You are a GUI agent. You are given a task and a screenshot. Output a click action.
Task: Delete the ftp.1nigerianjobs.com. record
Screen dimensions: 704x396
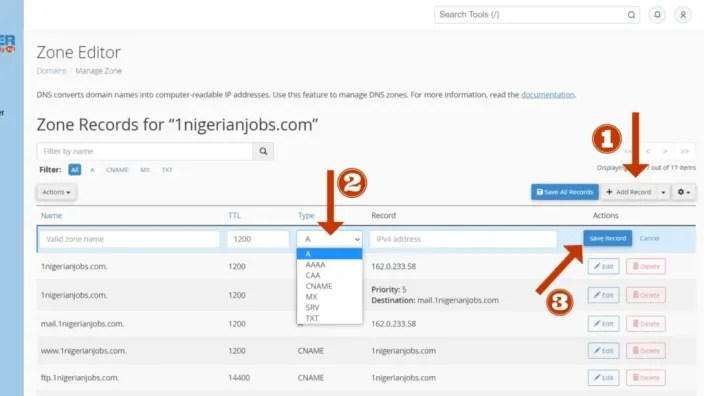tap(646, 378)
